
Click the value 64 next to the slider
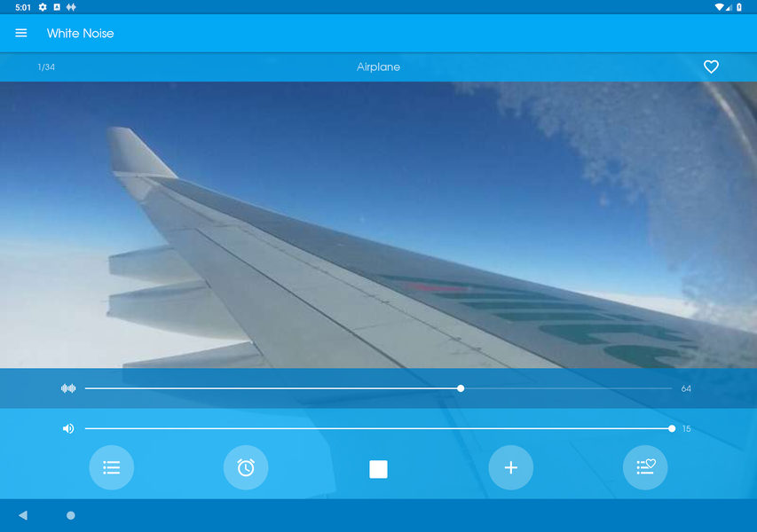tap(686, 389)
